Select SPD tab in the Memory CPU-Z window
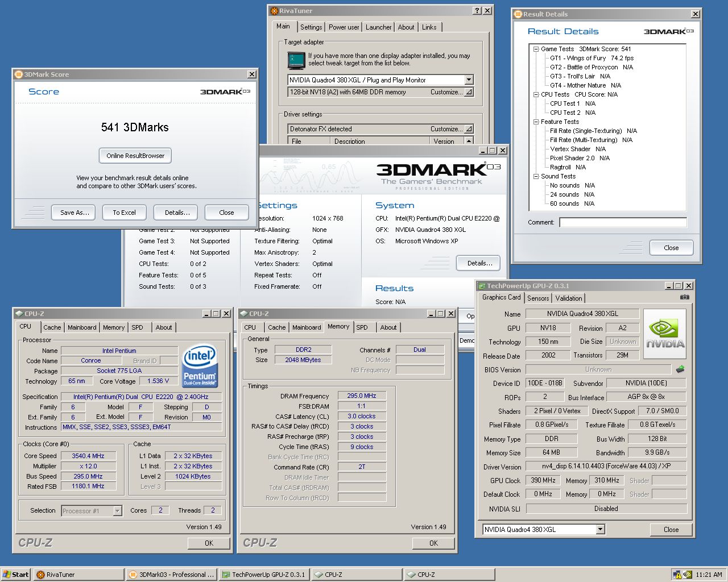The height and width of the screenshot is (582, 728). click(362, 327)
